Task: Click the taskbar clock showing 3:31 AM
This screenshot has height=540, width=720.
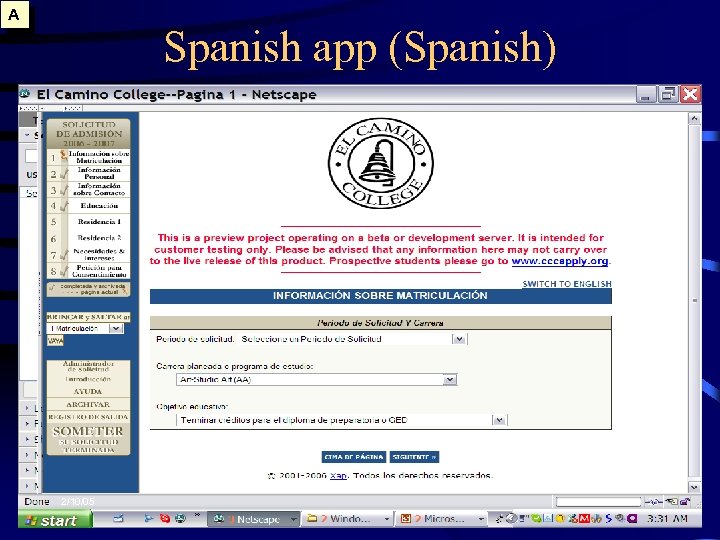Action: 667,519
